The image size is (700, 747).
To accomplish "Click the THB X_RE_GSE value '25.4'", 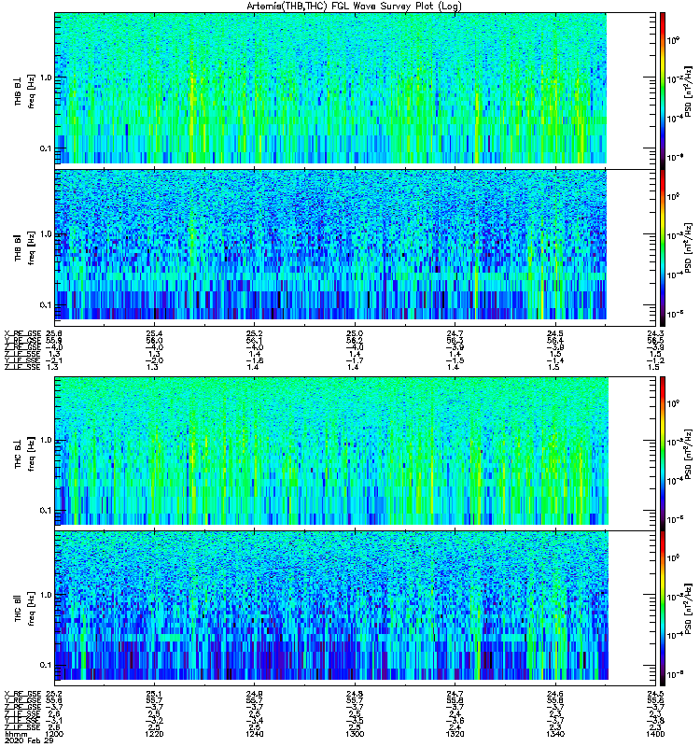I will pos(154,333).
